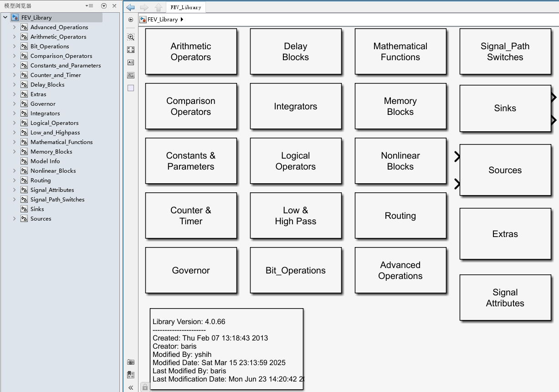The width and height of the screenshot is (559, 392).
Task: Collapse the palette with double chevron
Action: point(131,387)
